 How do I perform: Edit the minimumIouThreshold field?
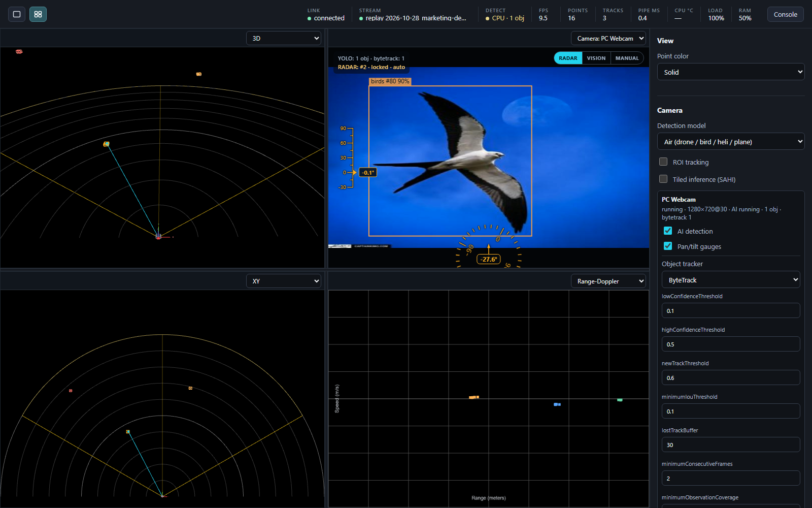pos(731,411)
